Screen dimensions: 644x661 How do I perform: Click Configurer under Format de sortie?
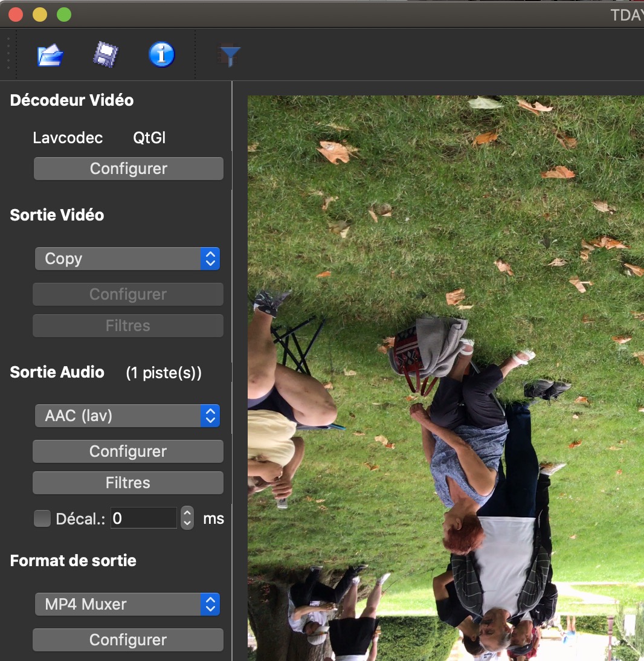pyautogui.click(x=128, y=640)
